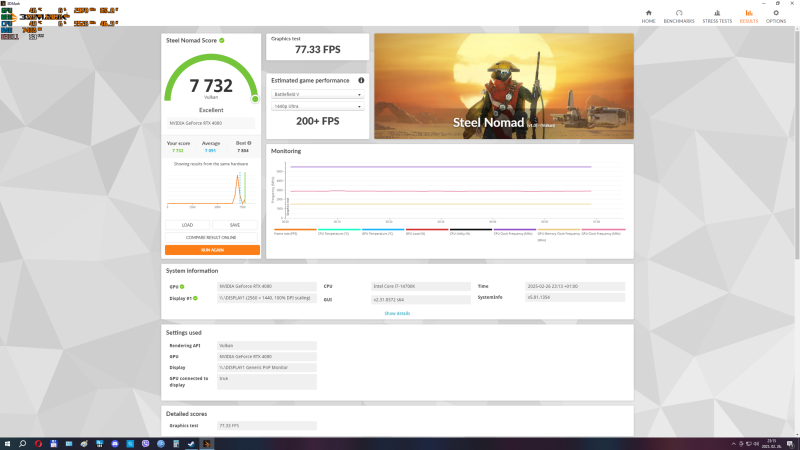This screenshot has height=450, width=800.
Task: Click the Display #1 resolution value field
Action: (267, 298)
